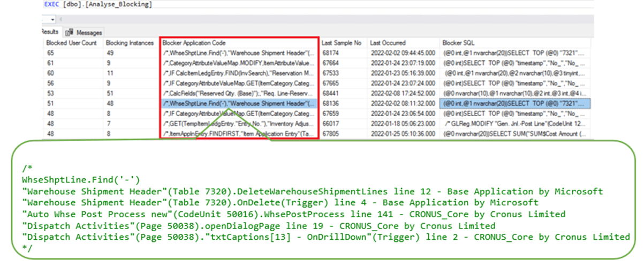Select Last Occurred cell 2022-02-02 08:11:32.000

[404, 103]
